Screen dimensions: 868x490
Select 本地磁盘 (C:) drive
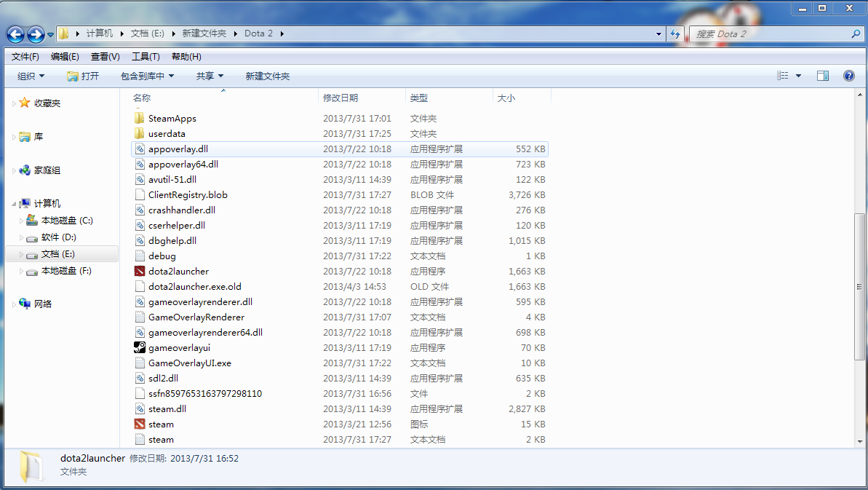click(x=67, y=221)
